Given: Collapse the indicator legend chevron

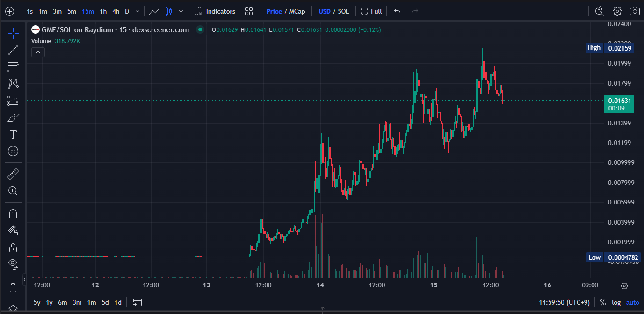Looking at the screenshot, I should 38,52.
